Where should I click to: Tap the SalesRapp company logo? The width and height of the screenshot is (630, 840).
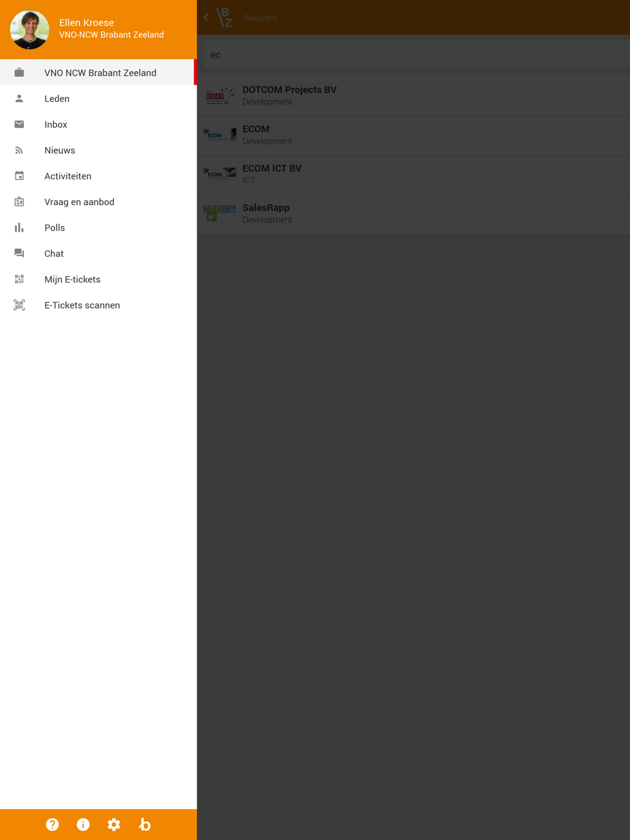click(219, 213)
